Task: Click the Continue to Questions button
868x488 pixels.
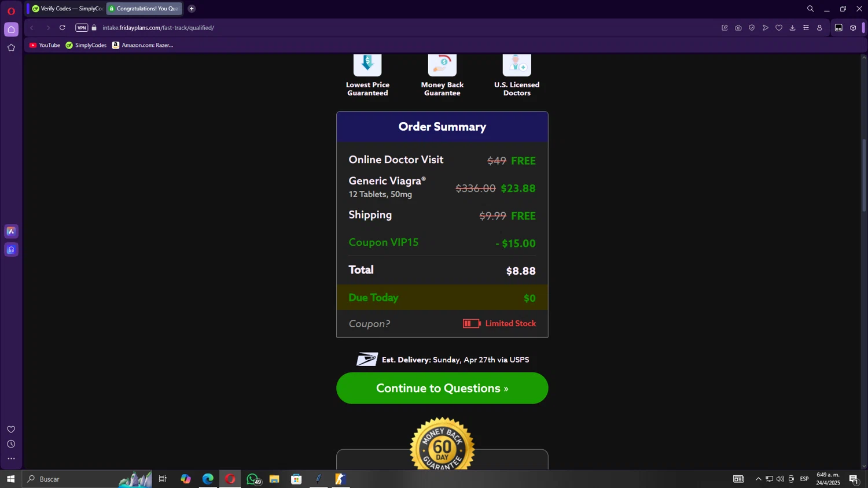Action: (x=442, y=388)
